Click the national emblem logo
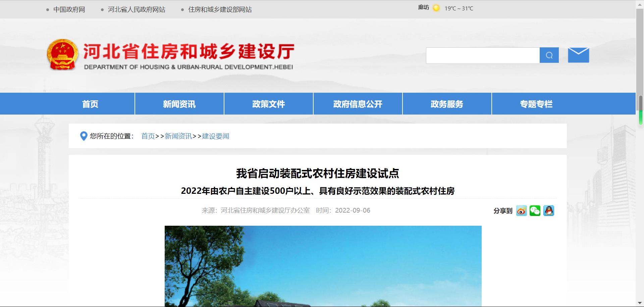644x307 pixels. (62, 55)
